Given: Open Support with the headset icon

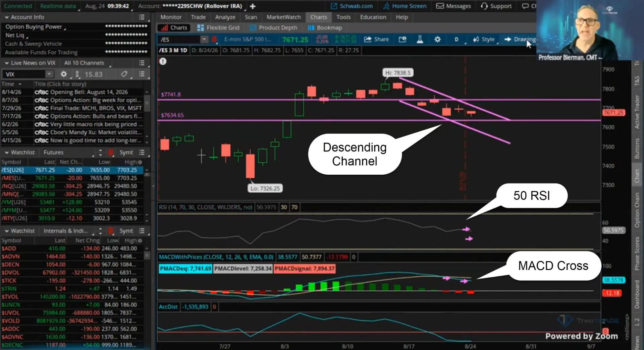Looking at the screenshot, I should pos(496,6).
